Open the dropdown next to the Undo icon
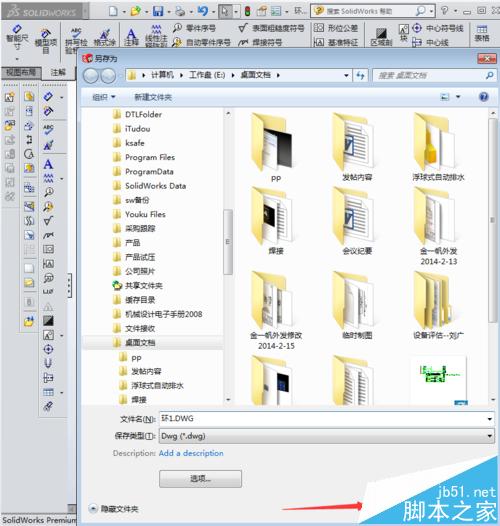 pos(213,12)
